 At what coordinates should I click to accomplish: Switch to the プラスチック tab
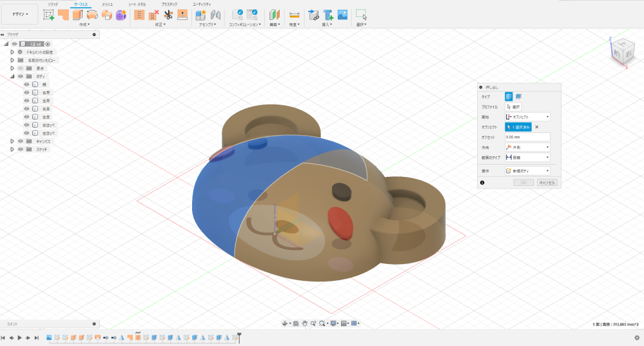pyautogui.click(x=169, y=4)
